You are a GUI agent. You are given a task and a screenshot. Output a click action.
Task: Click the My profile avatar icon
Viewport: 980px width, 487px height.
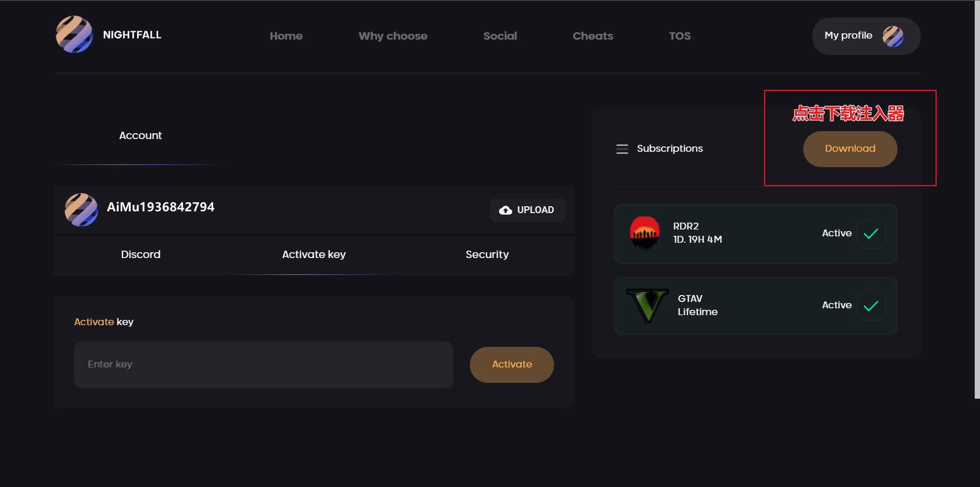click(x=893, y=36)
